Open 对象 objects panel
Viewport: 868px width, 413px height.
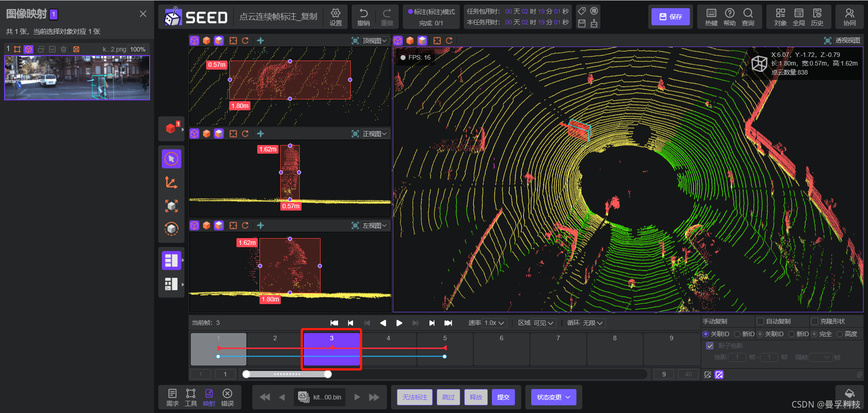coord(780,17)
